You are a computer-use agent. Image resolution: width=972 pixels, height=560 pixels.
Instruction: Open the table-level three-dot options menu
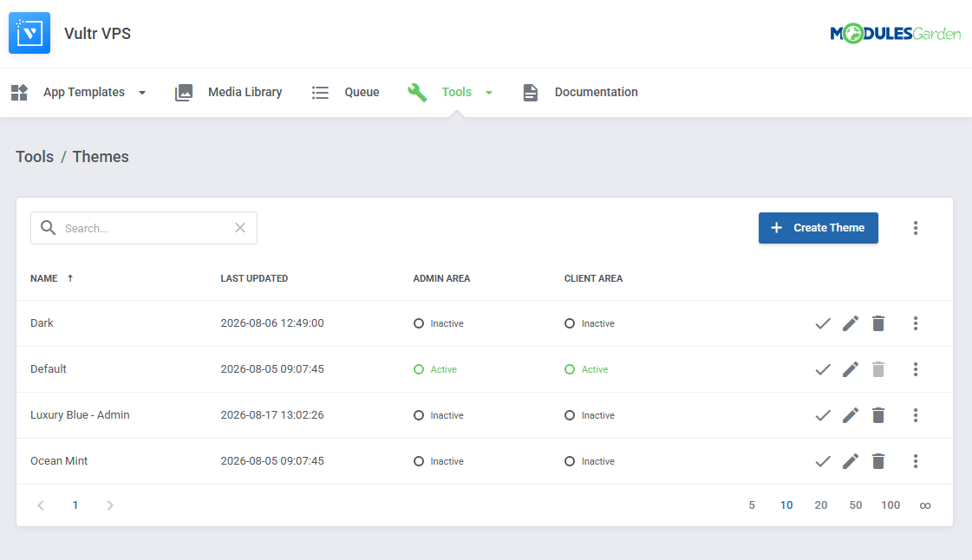pos(915,228)
